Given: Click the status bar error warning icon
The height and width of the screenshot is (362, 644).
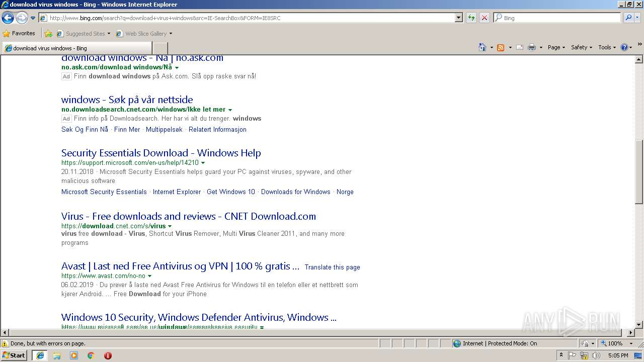Looking at the screenshot, I should pos(5,343).
